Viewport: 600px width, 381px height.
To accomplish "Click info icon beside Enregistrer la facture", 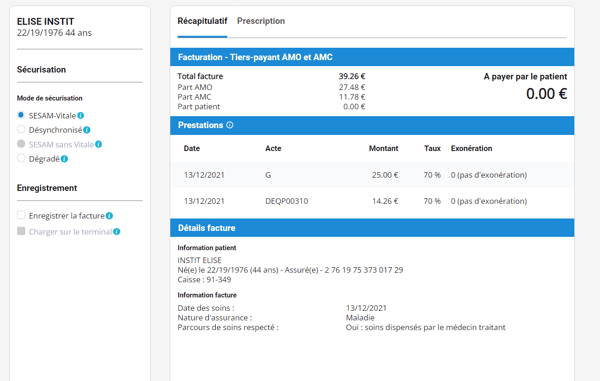I will (x=109, y=216).
